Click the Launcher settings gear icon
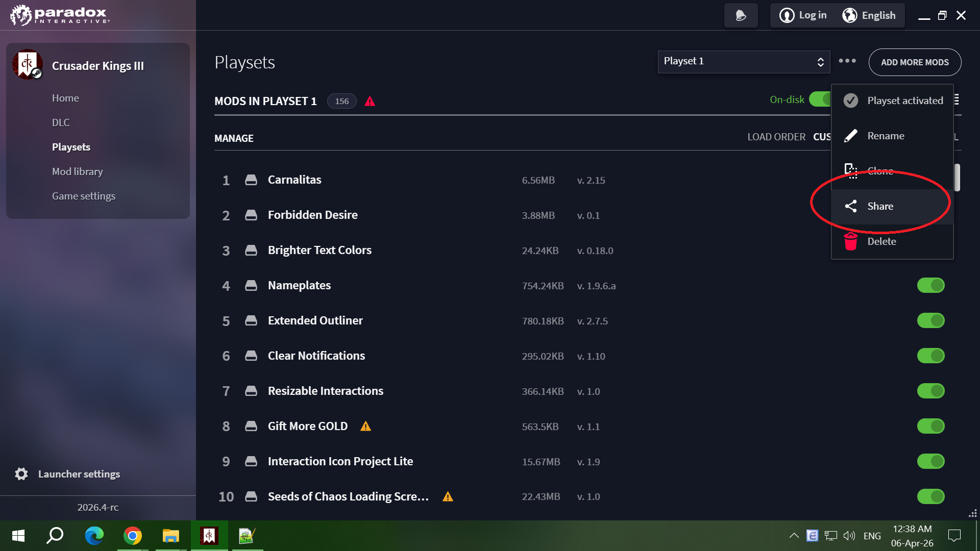This screenshot has width=980, height=551. click(x=21, y=474)
